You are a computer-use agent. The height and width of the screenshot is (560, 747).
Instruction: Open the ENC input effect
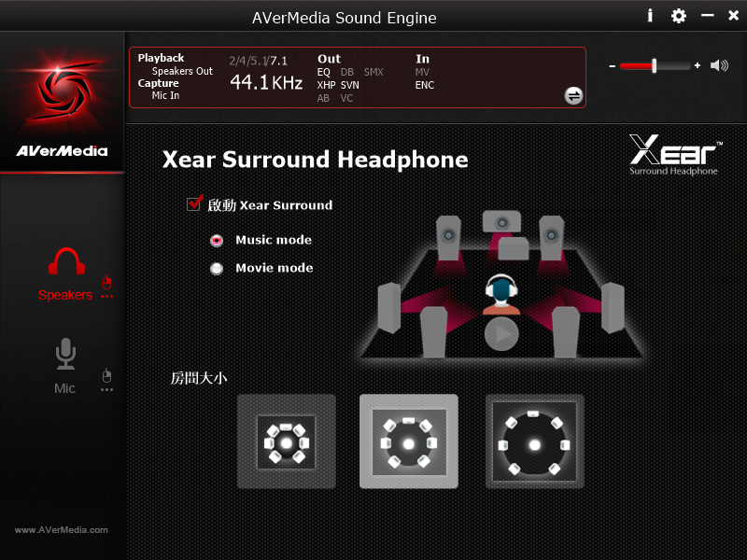pos(425,85)
